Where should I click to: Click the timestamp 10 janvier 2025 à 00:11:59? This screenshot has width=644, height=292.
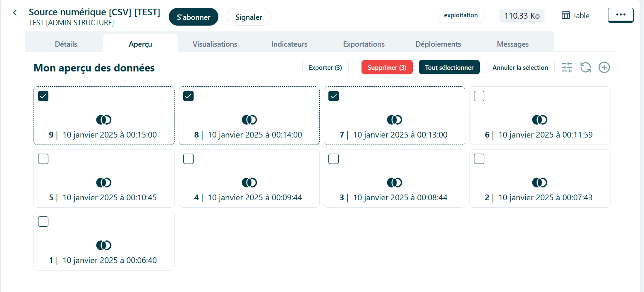tap(546, 135)
